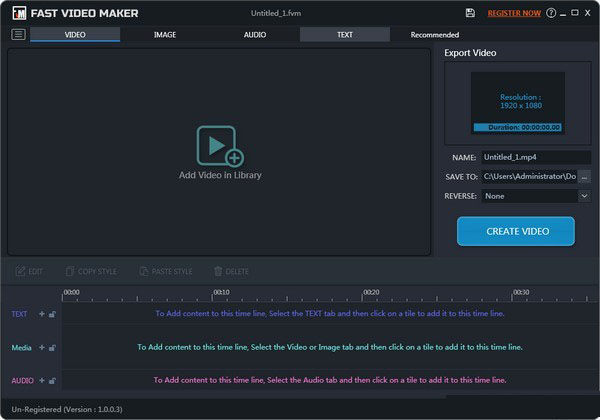
Task: Click the 00:10 mark on timeline ruler
Action: click(x=221, y=293)
